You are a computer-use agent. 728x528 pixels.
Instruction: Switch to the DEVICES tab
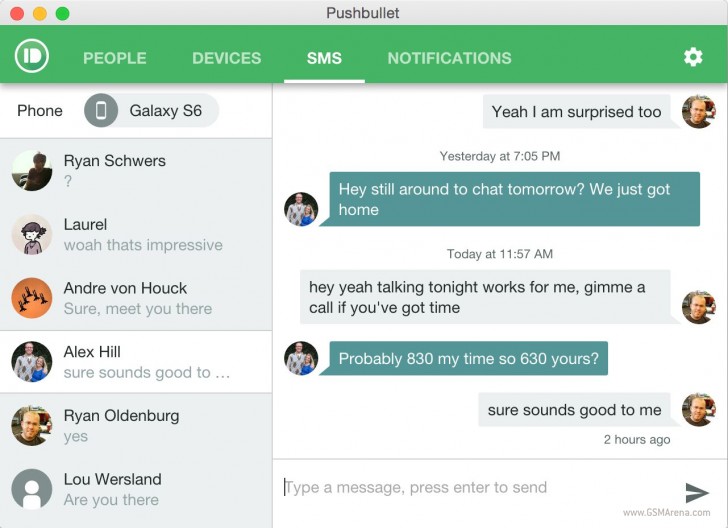point(227,58)
